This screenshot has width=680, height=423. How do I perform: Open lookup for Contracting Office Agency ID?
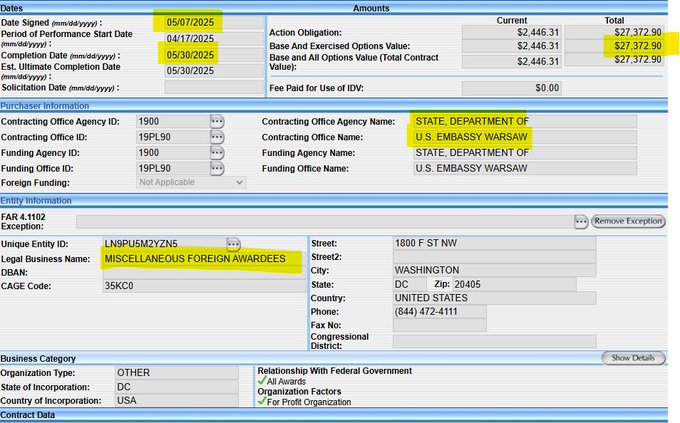[217, 122]
